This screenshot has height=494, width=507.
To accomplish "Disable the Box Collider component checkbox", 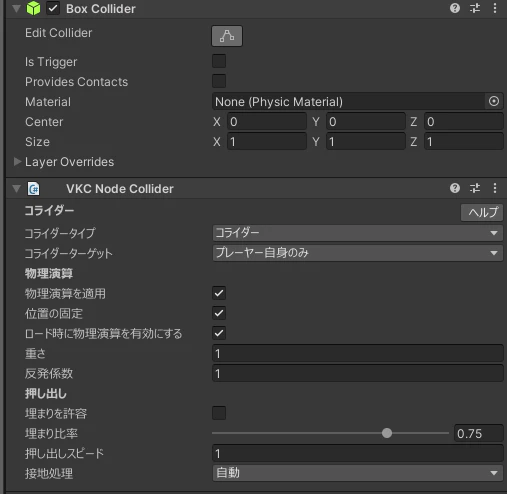I will tap(53, 8).
